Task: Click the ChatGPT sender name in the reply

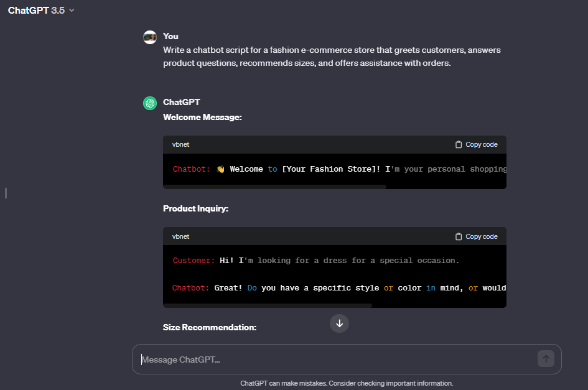Action: (182, 103)
